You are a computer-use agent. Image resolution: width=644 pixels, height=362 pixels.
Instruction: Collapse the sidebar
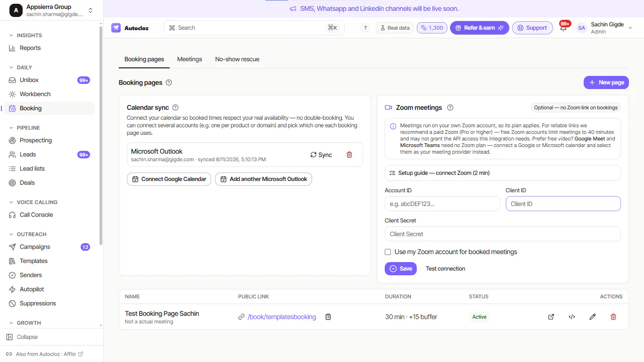(22, 337)
